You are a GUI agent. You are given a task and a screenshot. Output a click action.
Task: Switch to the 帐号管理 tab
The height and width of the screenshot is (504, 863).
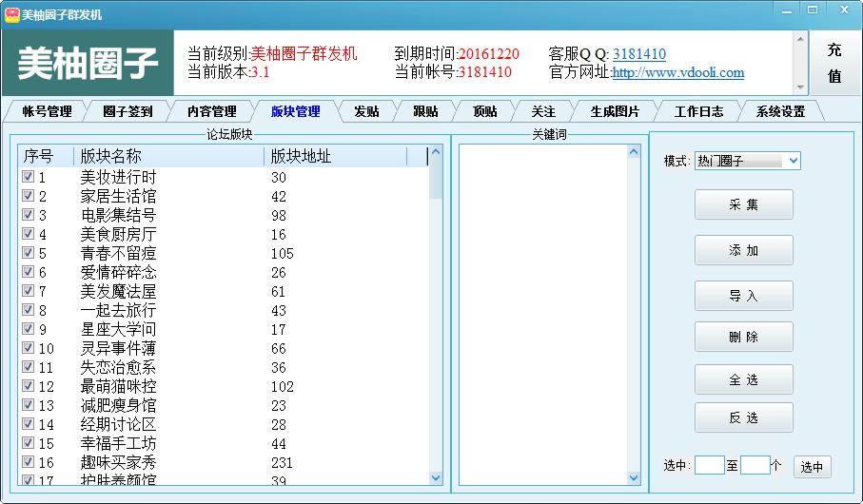47,111
